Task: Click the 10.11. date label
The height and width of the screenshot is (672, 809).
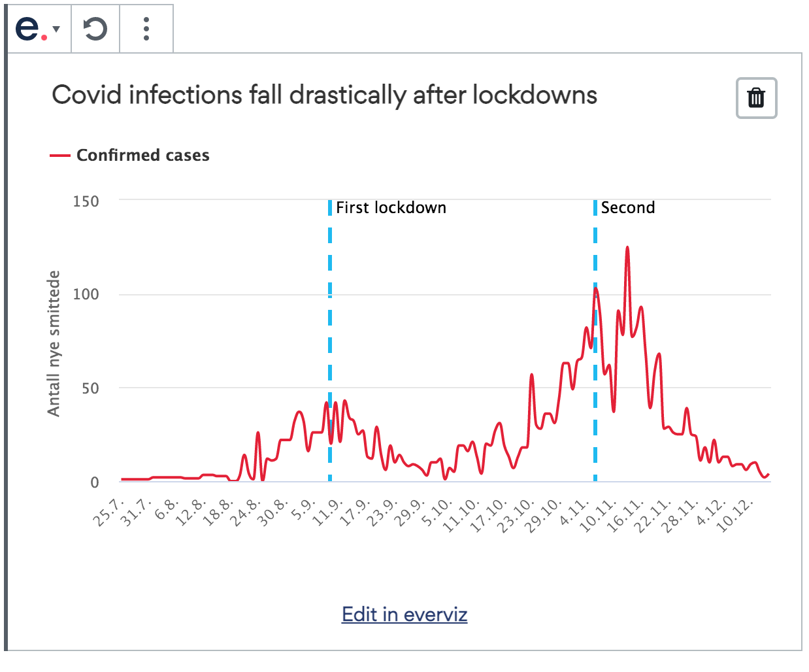Action: click(x=599, y=516)
